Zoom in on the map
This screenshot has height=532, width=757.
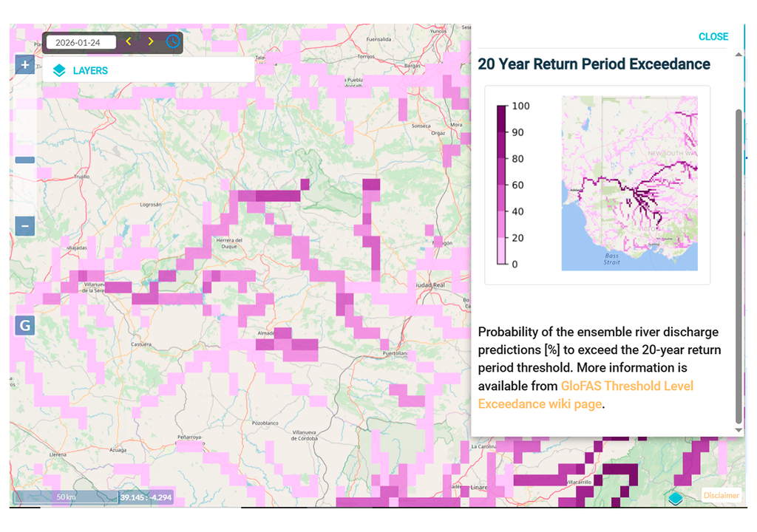(25, 65)
